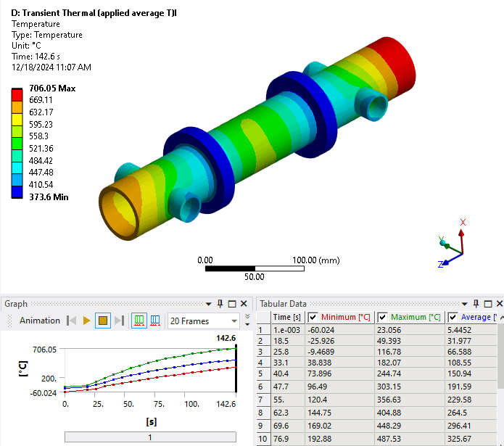The image size is (504, 446).
Task: Click the step 1 bar below graph
Action: [x=150, y=437]
